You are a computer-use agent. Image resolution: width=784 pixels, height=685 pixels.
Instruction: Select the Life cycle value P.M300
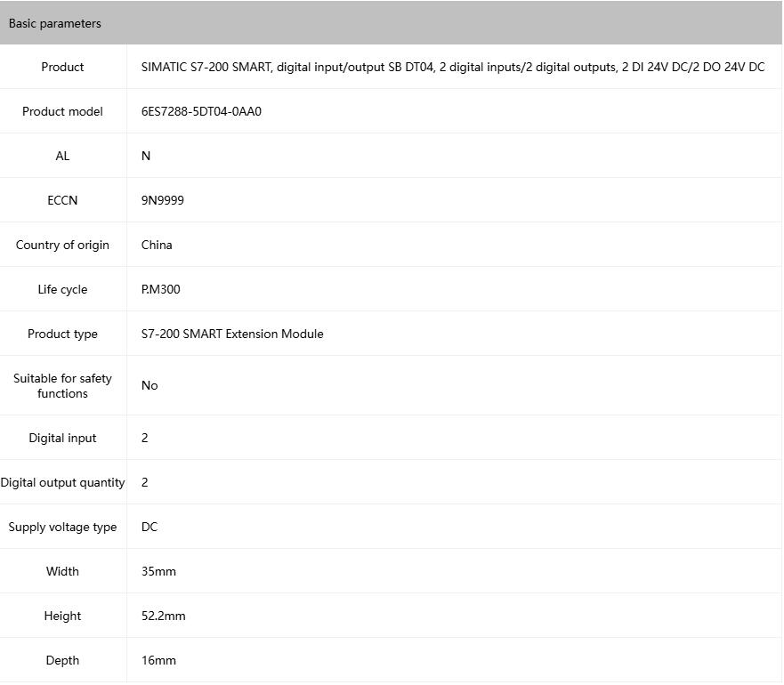coord(161,289)
